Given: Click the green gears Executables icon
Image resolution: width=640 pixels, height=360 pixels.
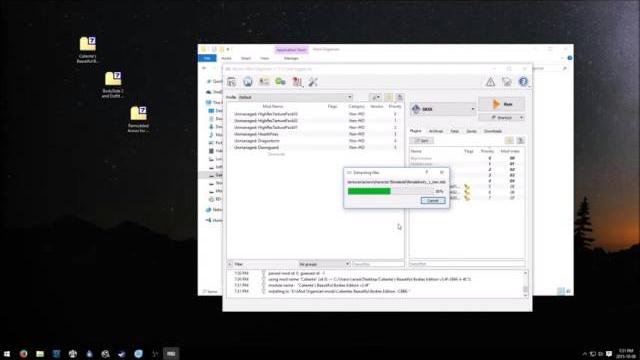Looking at the screenshot, I should point(280,82).
